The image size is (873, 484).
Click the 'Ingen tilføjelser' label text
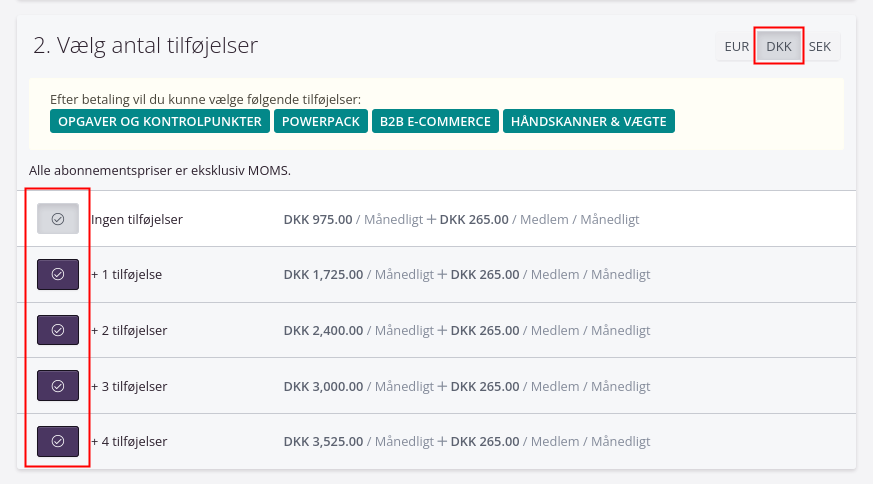point(137,219)
